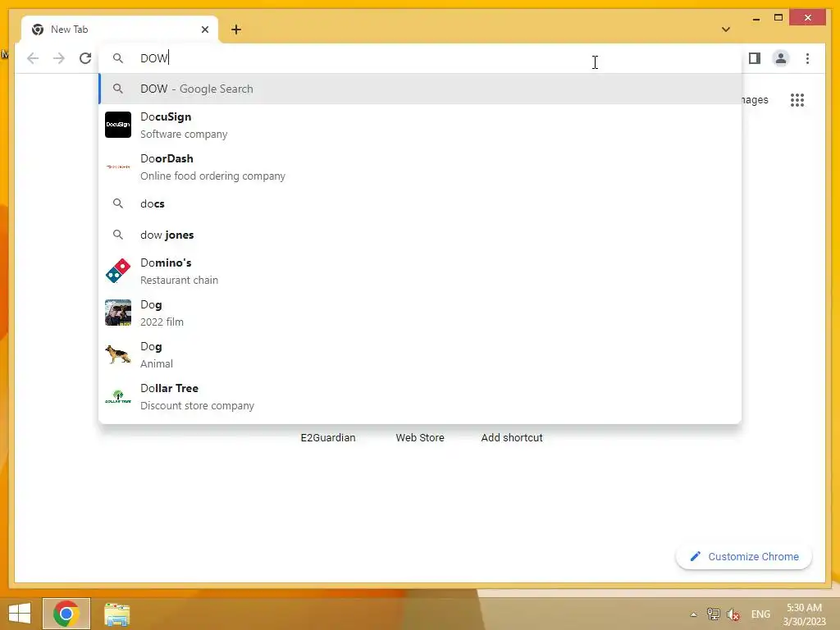The image size is (840, 630).
Task: Click the muted volume tray icon
Action: click(x=733, y=614)
